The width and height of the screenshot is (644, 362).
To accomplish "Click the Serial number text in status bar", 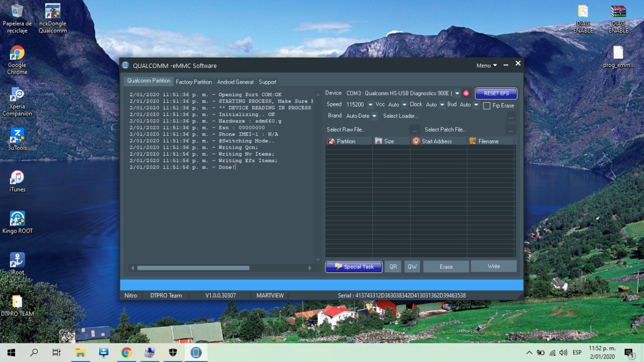I will (x=401, y=296).
